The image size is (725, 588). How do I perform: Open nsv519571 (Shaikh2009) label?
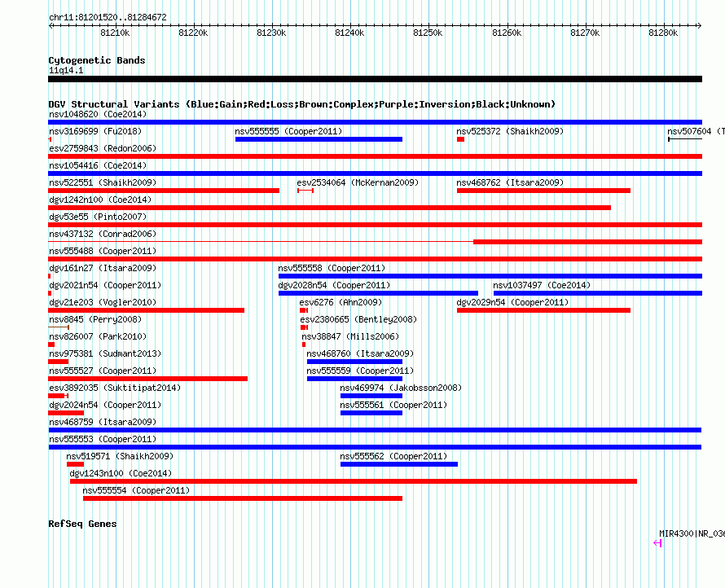point(120,456)
